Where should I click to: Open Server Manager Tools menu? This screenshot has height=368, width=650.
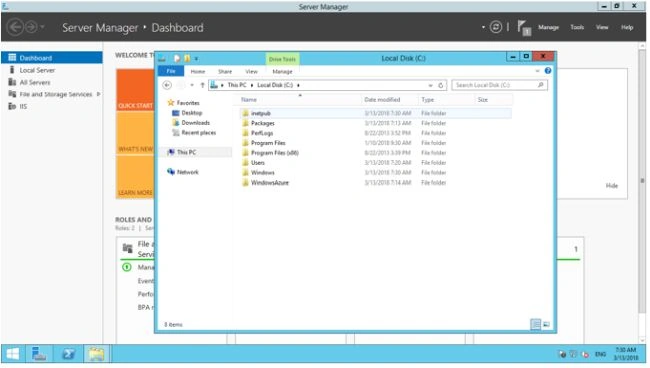577,27
